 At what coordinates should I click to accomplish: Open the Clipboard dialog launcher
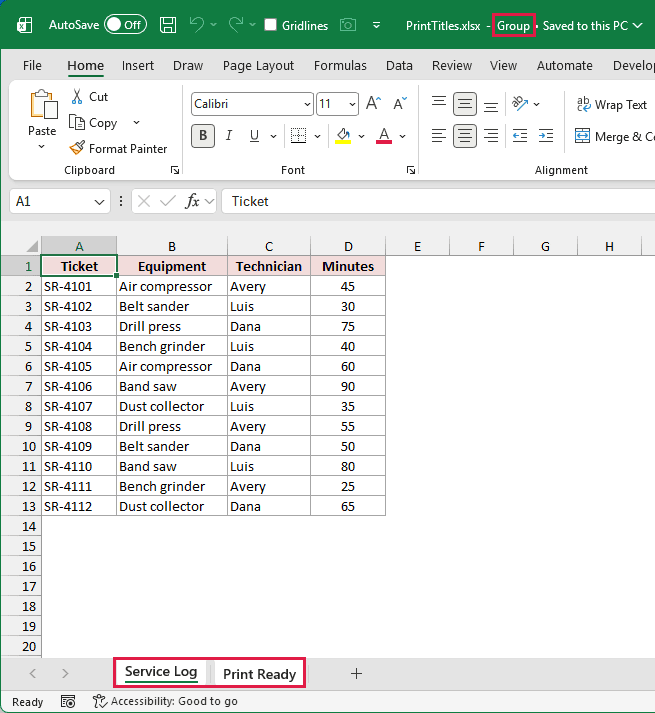pos(175,170)
